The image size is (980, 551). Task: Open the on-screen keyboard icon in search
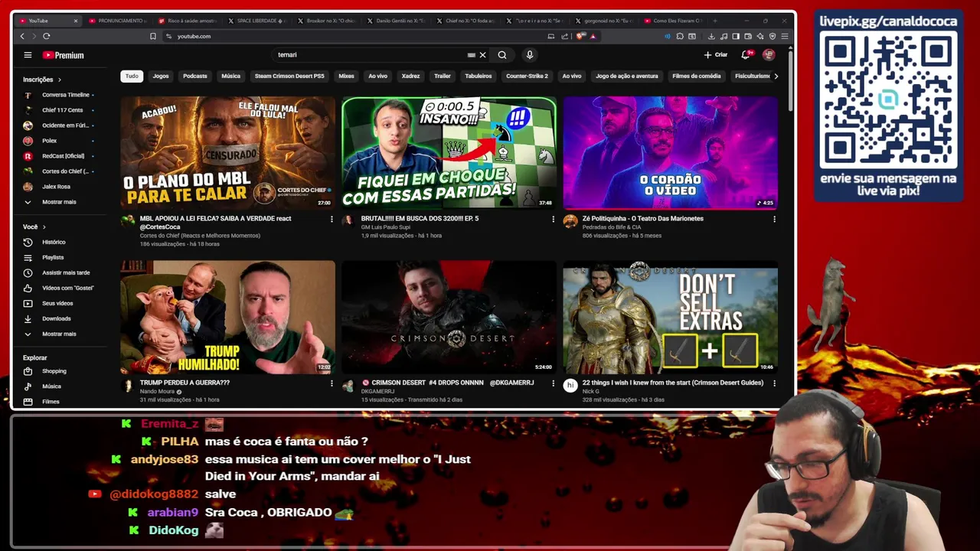click(472, 55)
